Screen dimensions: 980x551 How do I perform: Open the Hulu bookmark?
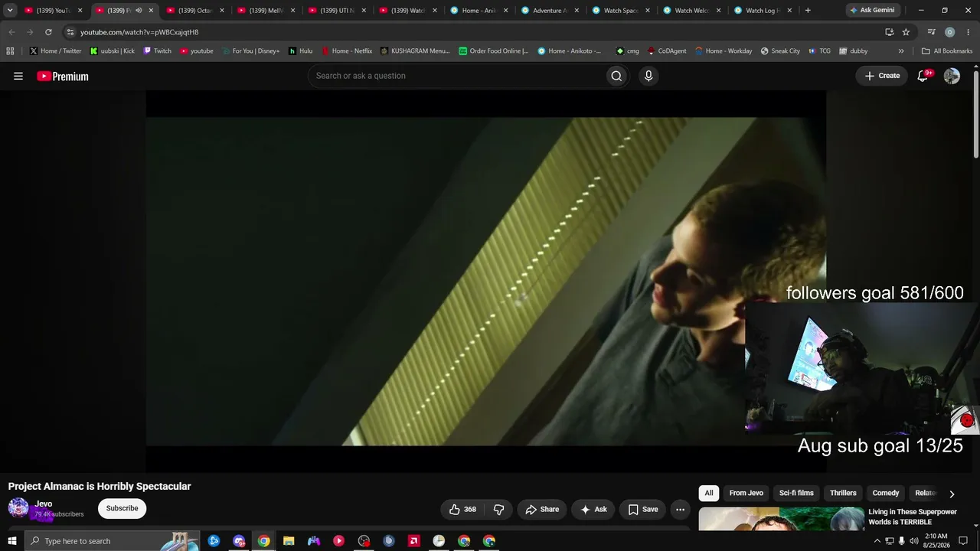click(300, 51)
